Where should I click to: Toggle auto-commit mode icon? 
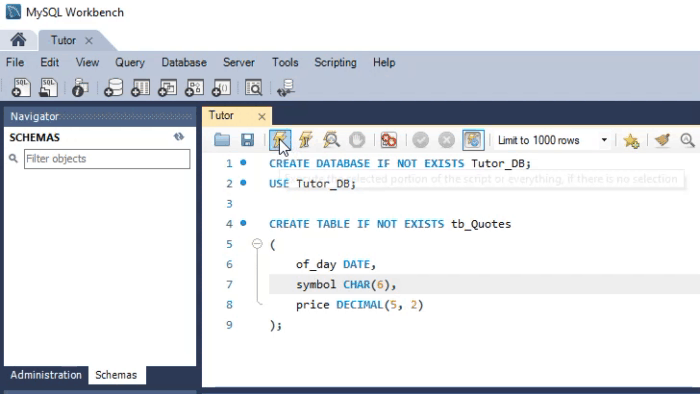(x=473, y=140)
